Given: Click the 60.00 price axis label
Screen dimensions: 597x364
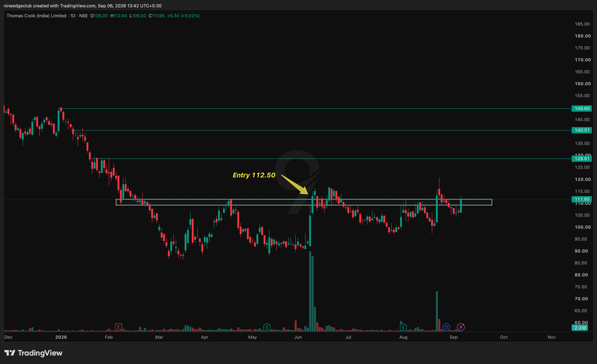Looking at the screenshot, I should 581,322.
